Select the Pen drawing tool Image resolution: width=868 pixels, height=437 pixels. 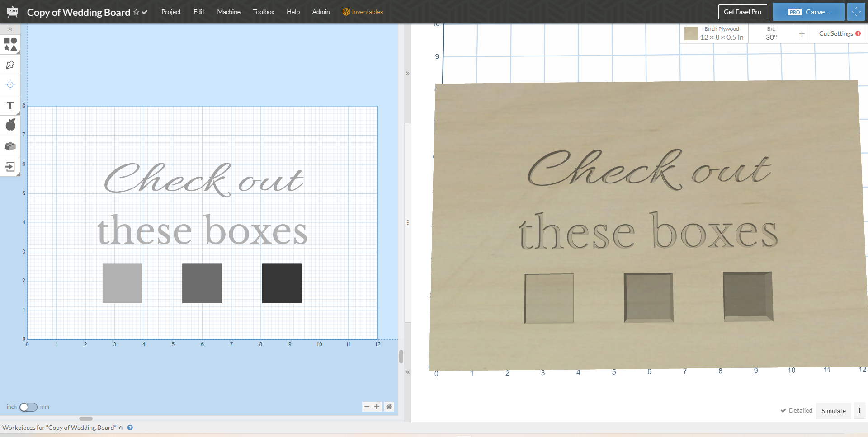click(x=10, y=65)
